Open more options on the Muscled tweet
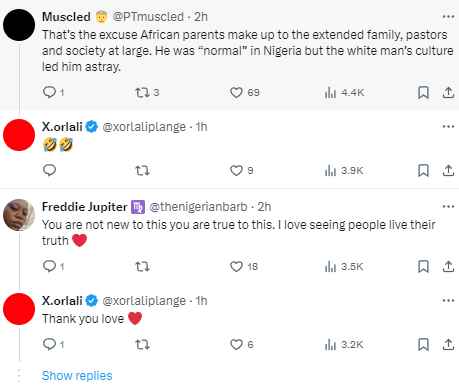Screen dimensions: 459x388 448,16
